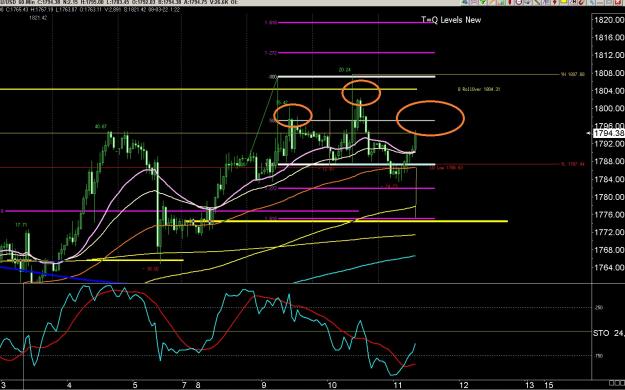Screen dimensions: 625x390
Task: Click the 1772.00 price axis label
Action: pyautogui.click(x=609, y=232)
